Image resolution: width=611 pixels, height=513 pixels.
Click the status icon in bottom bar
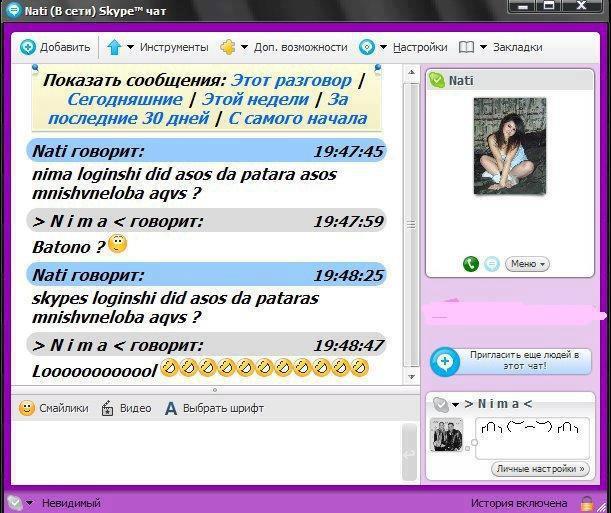[14, 503]
